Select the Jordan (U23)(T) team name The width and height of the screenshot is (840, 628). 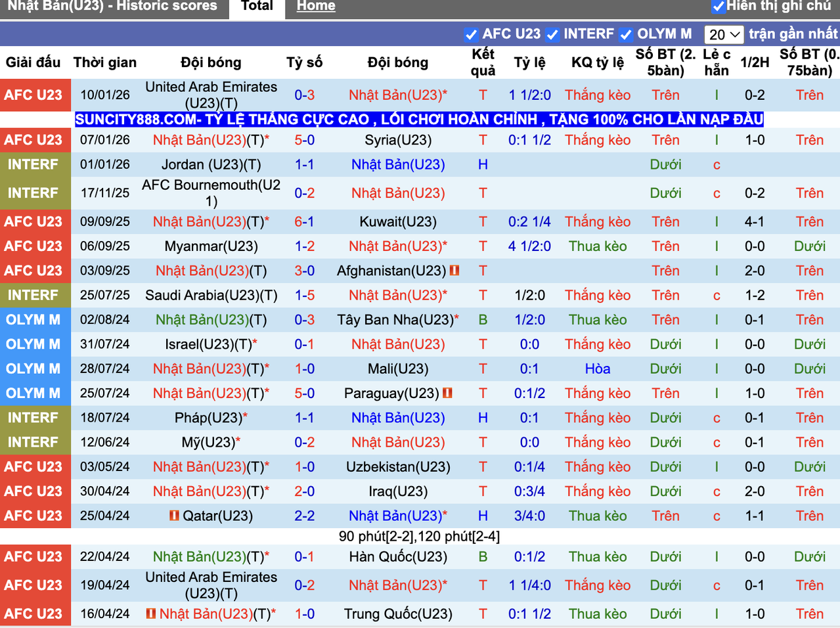(211, 165)
